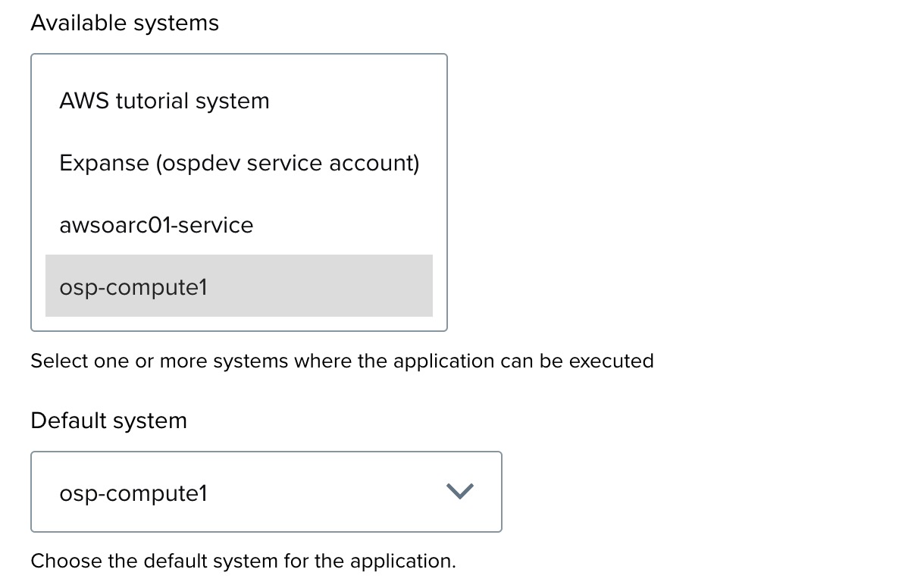Viewport: 905px width, 588px height.
Task: Click grey highlighted area of selected row
Action: click(326, 287)
